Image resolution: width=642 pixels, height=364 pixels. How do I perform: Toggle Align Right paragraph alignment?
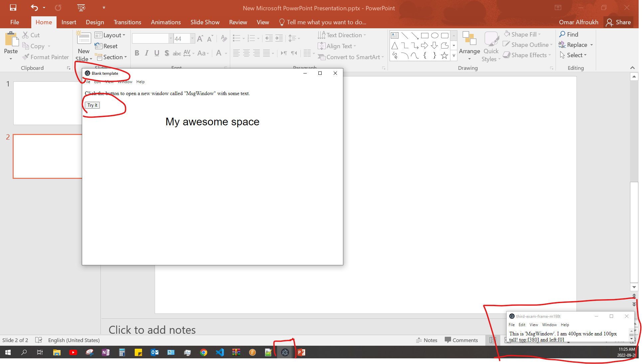[256, 53]
